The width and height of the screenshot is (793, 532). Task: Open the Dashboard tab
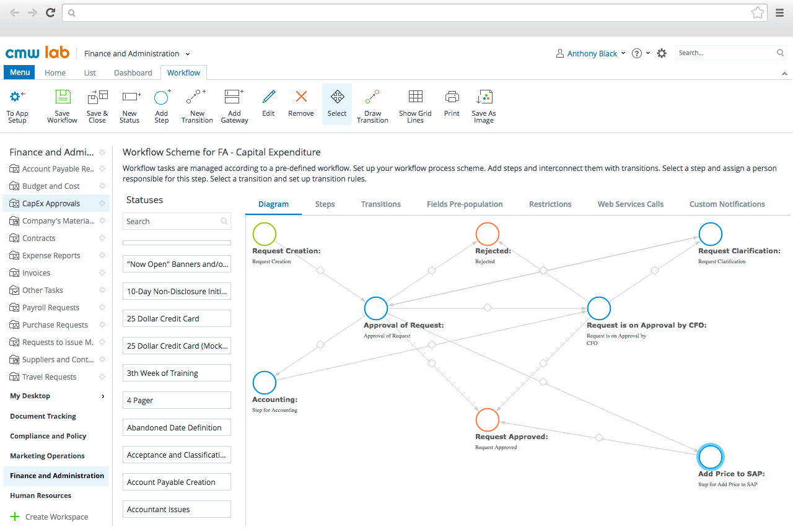[133, 73]
